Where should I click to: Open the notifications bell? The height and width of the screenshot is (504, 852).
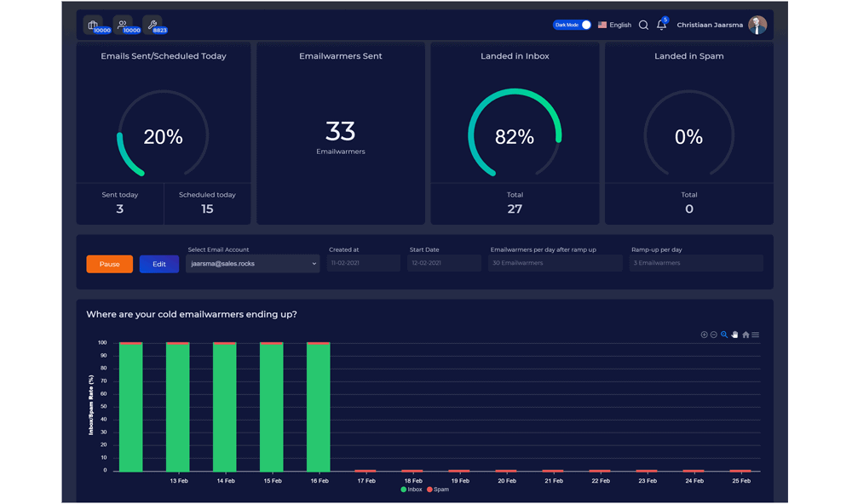click(x=661, y=26)
